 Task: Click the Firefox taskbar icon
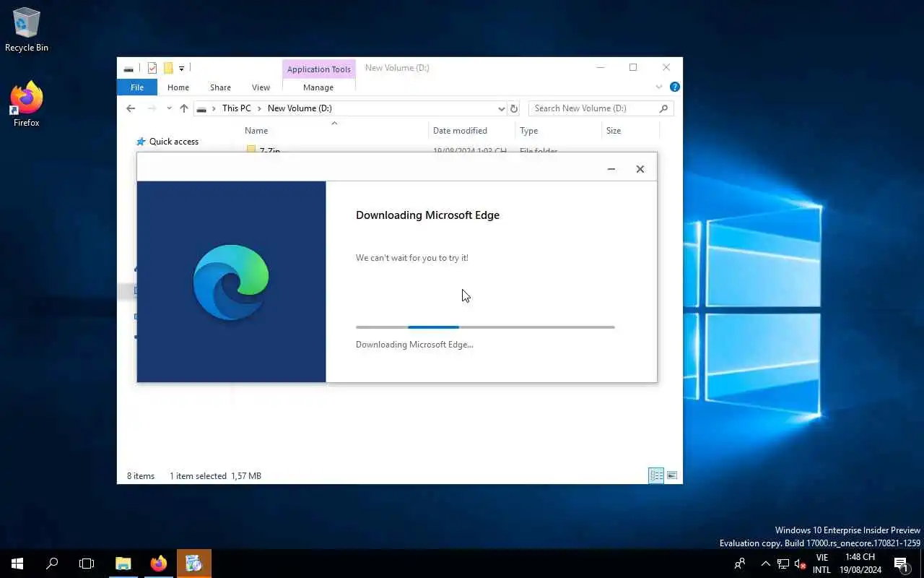point(159,564)
